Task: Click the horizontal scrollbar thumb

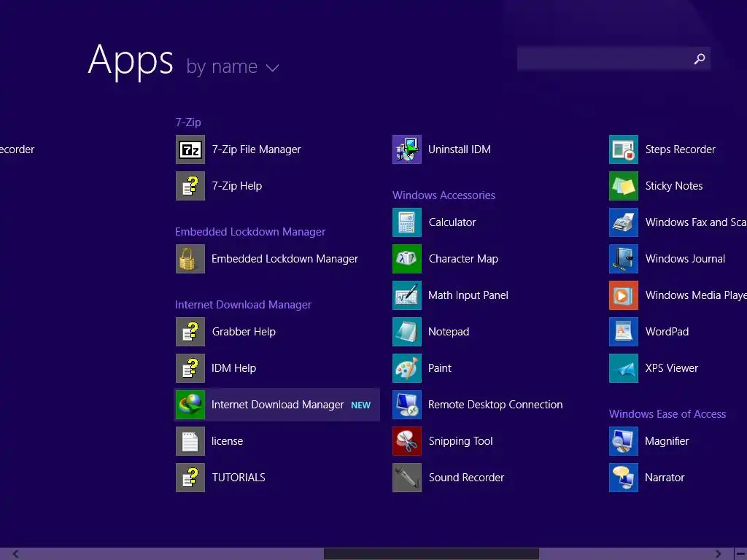Action: [x=431, y=554]
